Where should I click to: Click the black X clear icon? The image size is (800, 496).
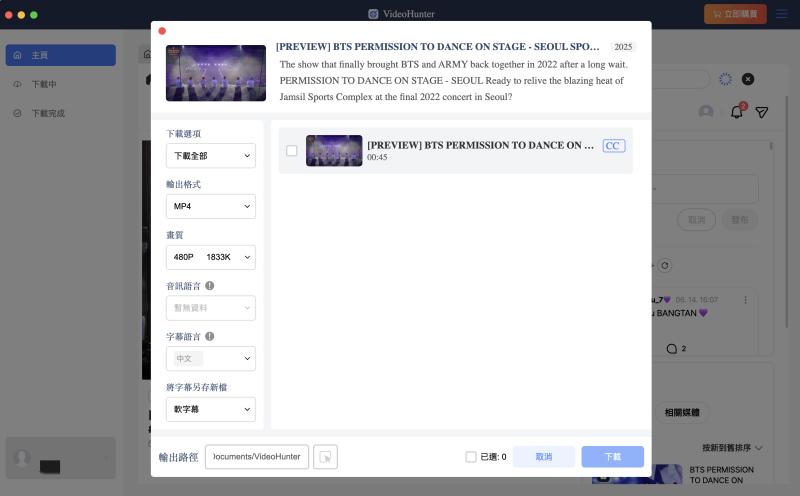pos(747,79)
